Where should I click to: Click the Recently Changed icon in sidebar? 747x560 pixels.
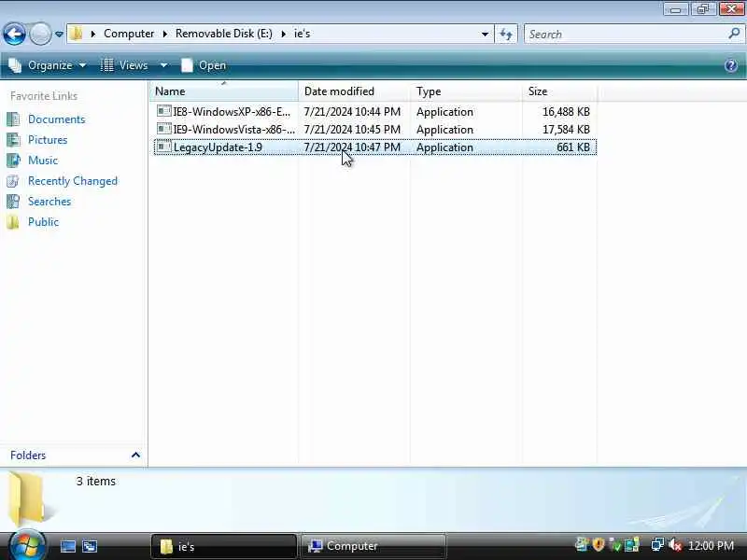pos(13,181)
